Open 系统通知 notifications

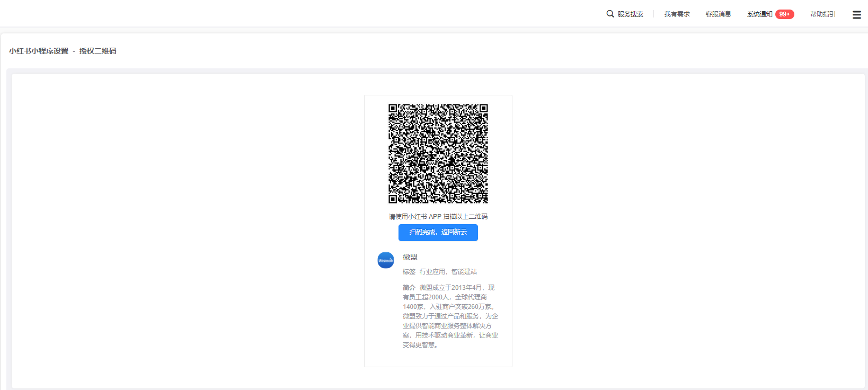(x=759, y=14)
